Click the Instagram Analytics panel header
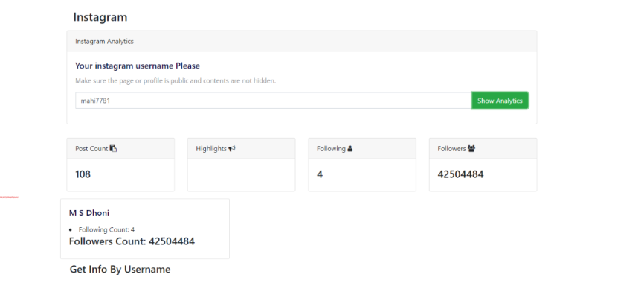 click(302, 41)
